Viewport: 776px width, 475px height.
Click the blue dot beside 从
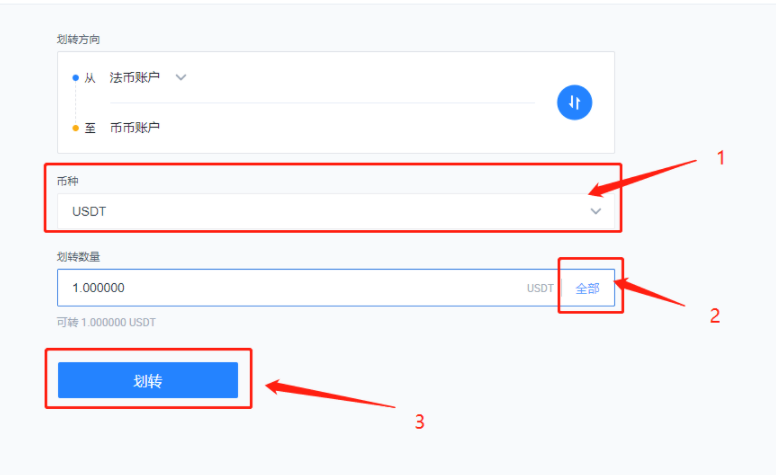75,78
